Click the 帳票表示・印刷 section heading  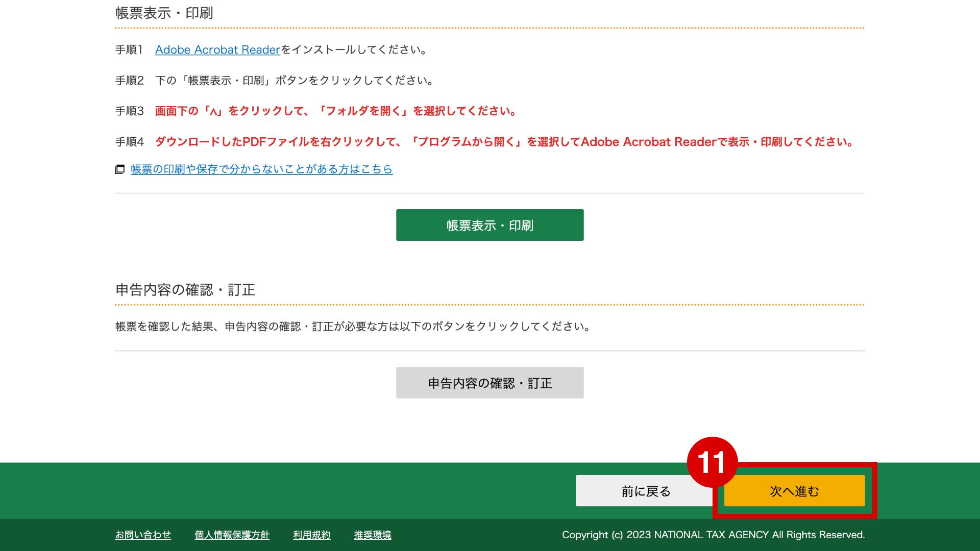click(164, 13)
